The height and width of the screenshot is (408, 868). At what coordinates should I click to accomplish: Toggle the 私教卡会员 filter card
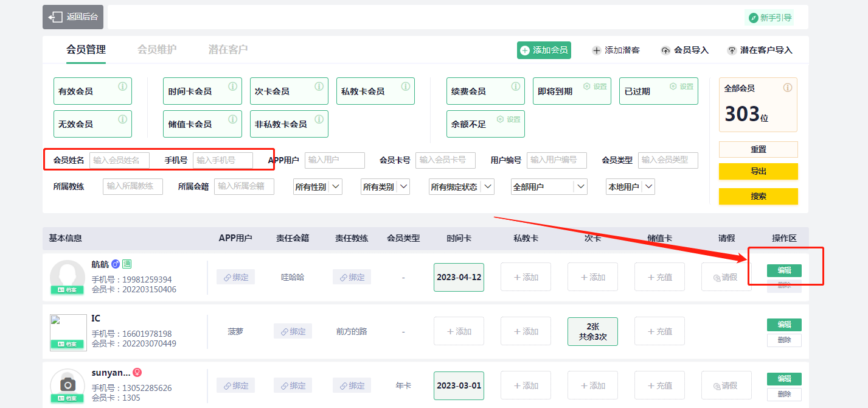coord(375,91)
